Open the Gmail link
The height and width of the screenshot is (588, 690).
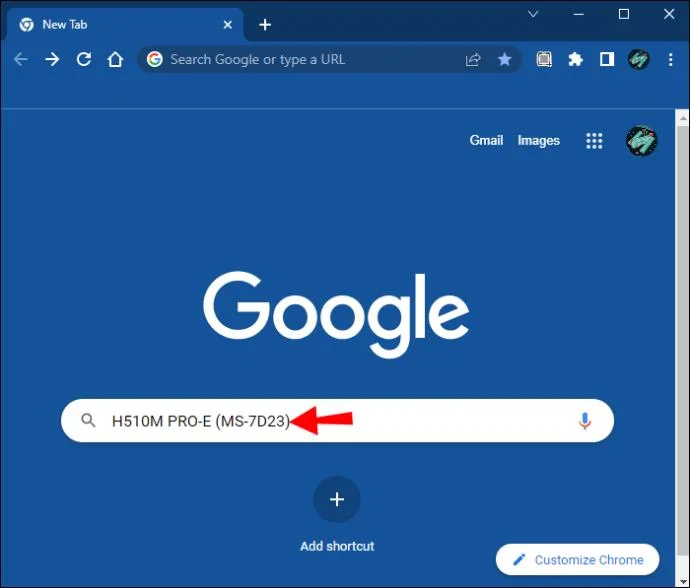coord(486,140)
